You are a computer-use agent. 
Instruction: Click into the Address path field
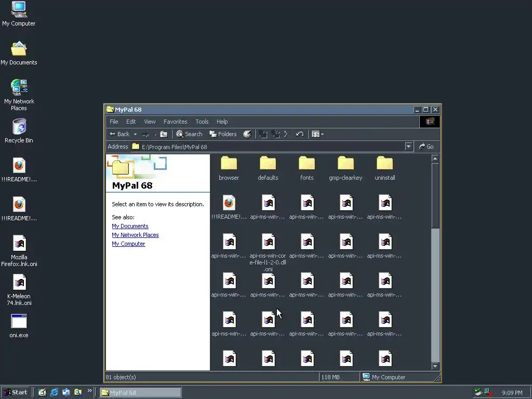pos(268,147)
